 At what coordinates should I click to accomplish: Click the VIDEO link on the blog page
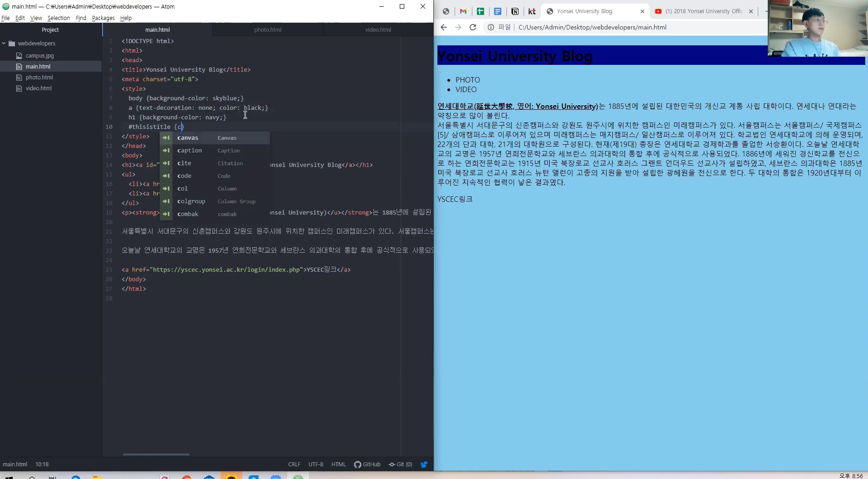click(466, 89)
